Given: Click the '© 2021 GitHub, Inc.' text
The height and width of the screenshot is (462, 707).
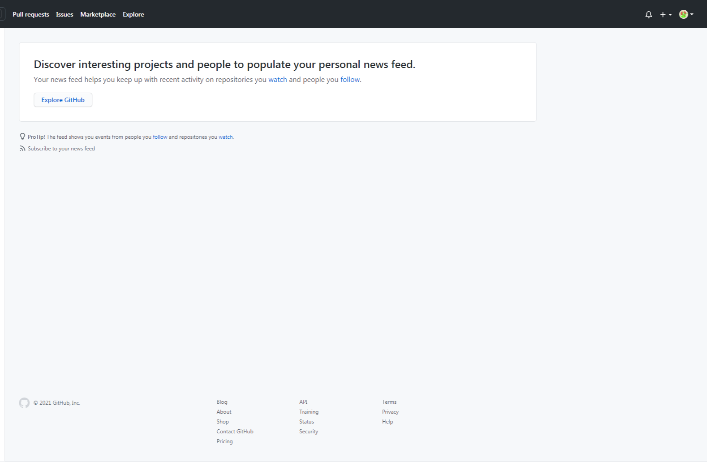Looking at the screenshot, I should click(57, 403).
